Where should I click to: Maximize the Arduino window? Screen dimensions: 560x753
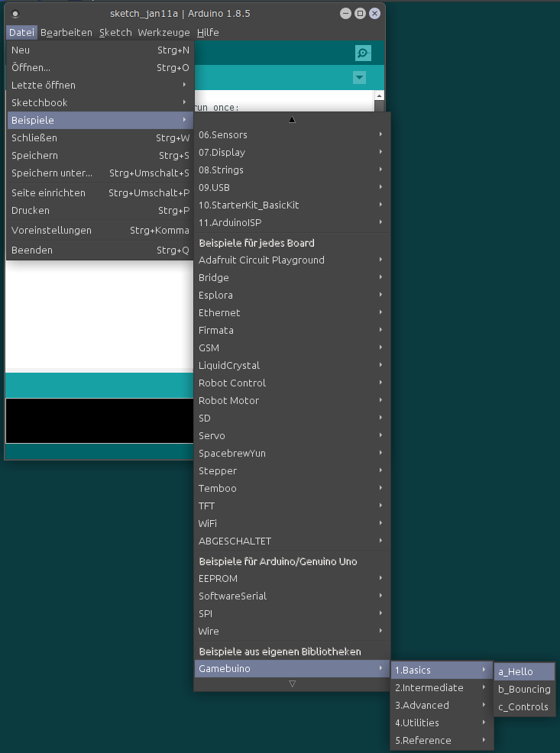coord(360,14)
